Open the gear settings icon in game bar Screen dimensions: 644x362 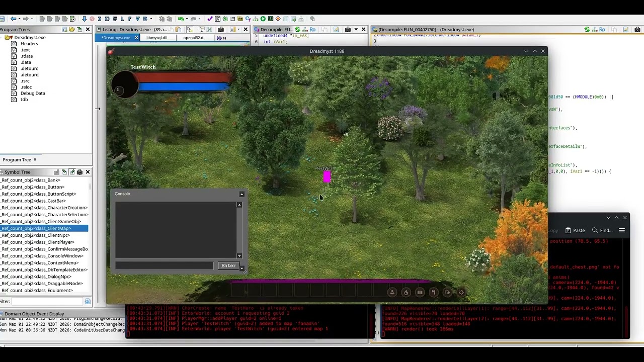click(x=461, y=292)
